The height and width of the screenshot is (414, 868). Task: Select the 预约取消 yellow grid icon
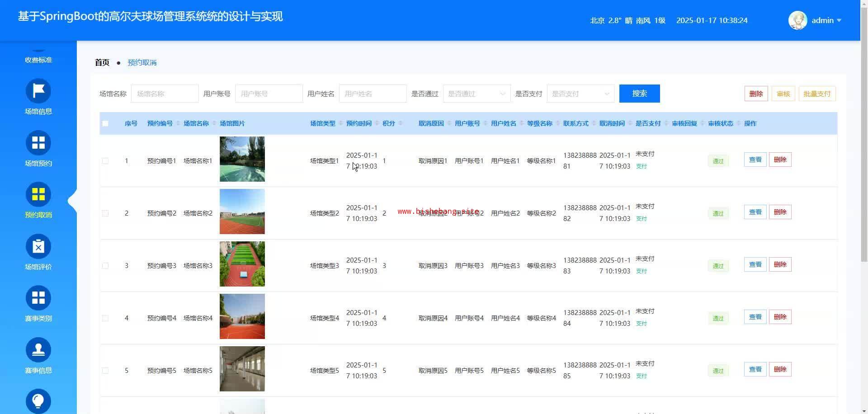click(38, 195)
